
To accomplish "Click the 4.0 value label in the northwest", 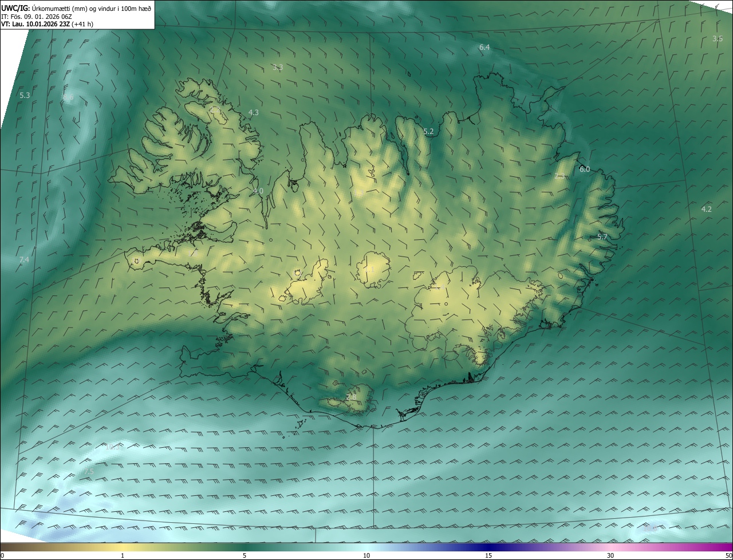I will 258,191.
